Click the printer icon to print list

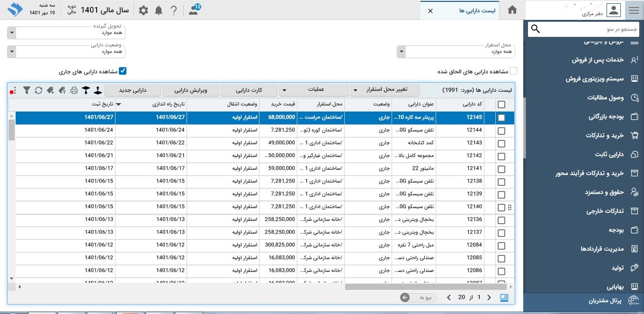(74, 90)
